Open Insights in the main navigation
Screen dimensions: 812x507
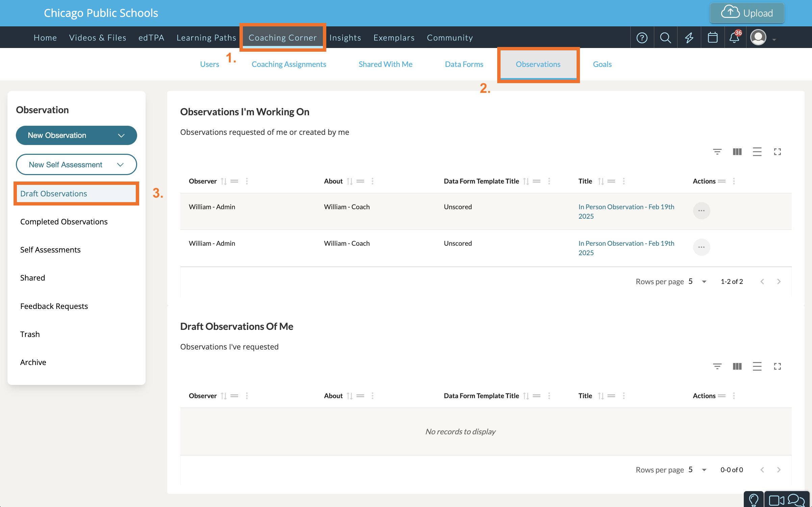[345, 38]
